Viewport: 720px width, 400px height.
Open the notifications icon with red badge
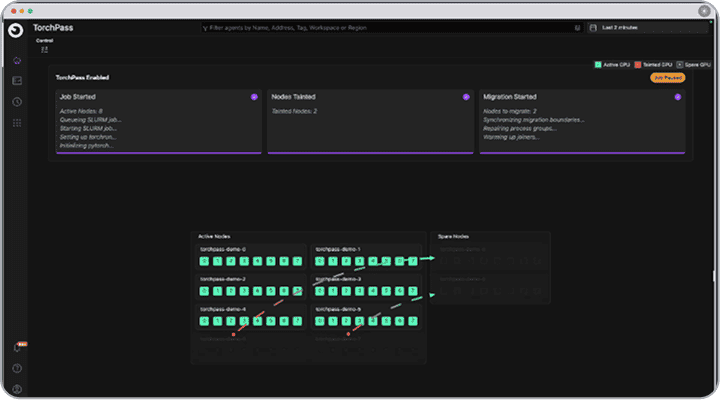click(x=18, y=347)
